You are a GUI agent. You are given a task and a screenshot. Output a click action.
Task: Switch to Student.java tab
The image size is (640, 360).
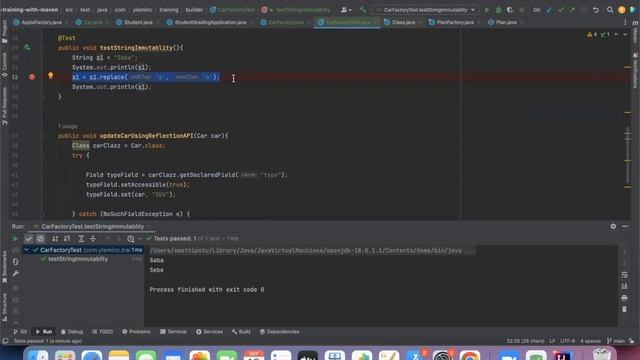(x=135, y=22)
